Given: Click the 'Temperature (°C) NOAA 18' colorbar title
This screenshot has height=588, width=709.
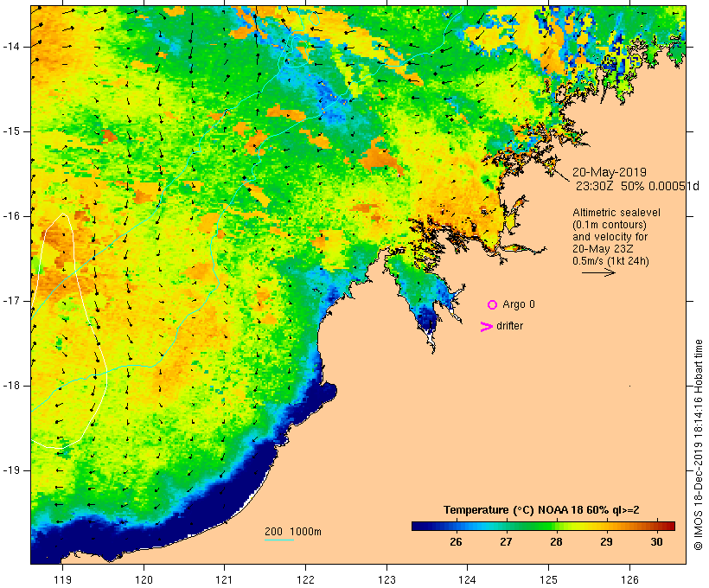Looking at the screenshot, I should point(541,510).
